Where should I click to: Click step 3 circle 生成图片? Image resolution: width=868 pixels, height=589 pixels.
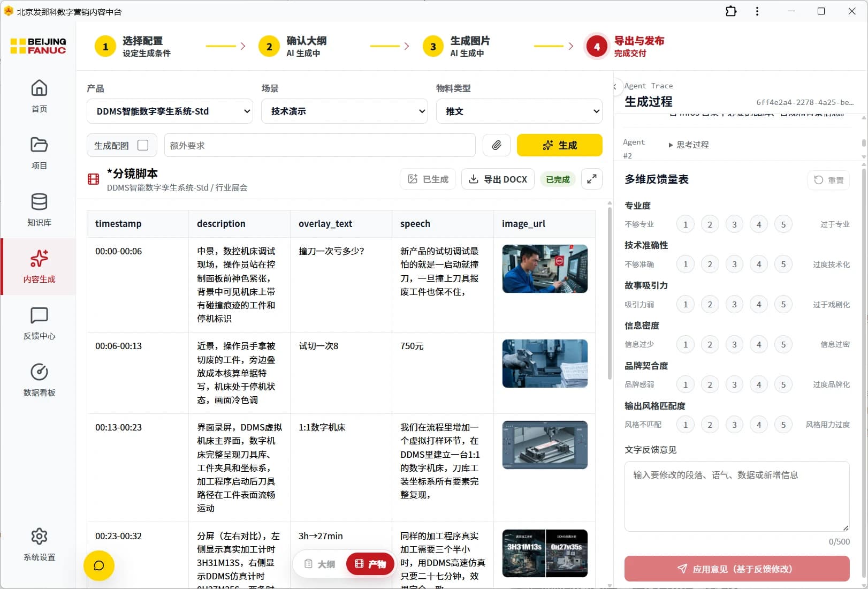click(x=433, y=47)
